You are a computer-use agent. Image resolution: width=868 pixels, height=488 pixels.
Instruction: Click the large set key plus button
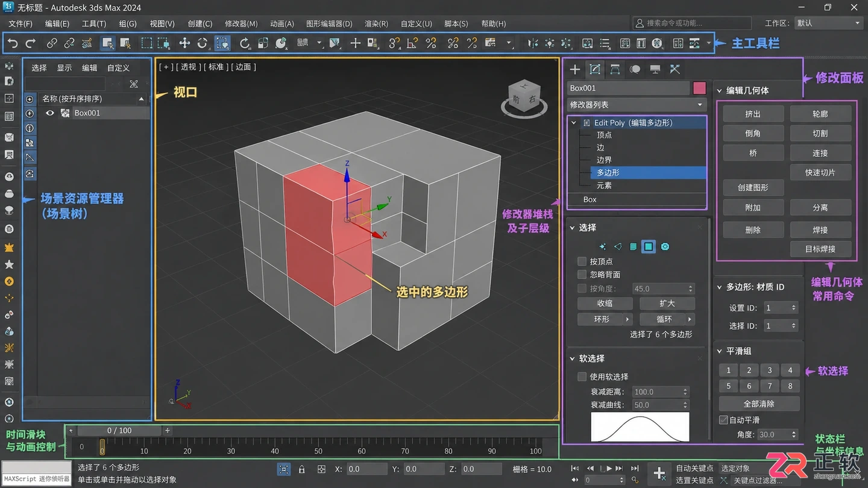(659, 474)
